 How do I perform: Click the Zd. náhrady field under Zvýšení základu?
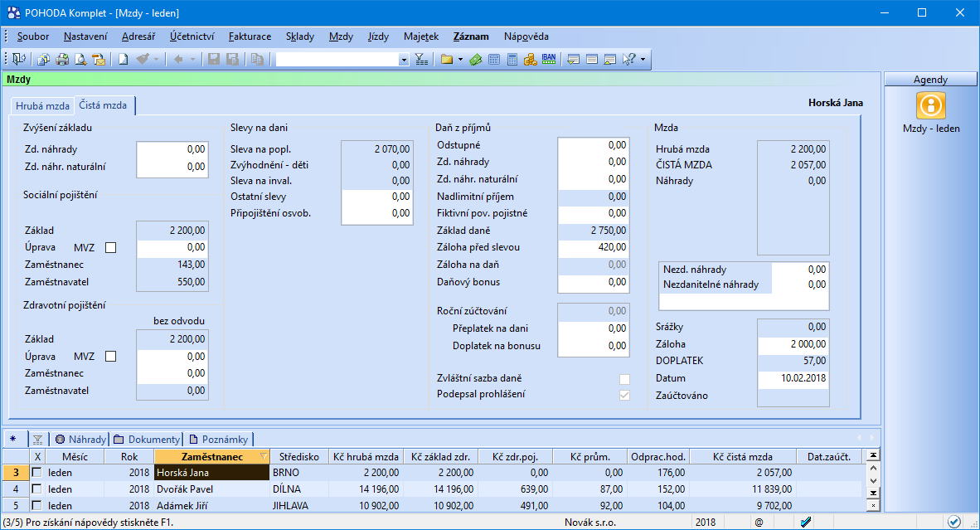tap(172, 149)
